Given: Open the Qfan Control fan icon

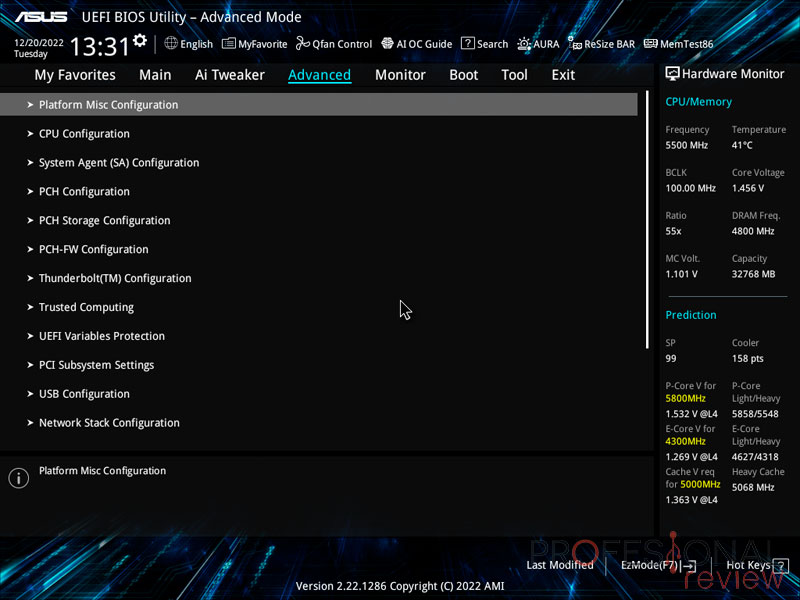Looking at the screenshot, I should [303, 43].
